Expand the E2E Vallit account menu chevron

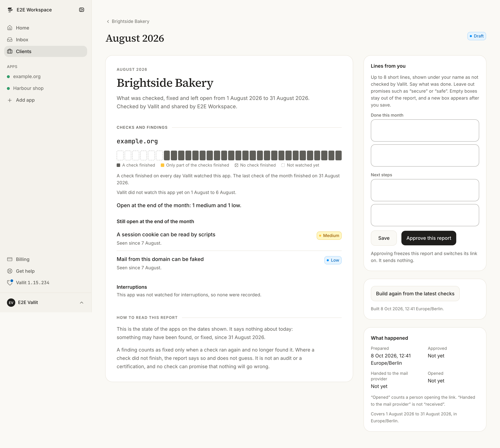[82, 303]
